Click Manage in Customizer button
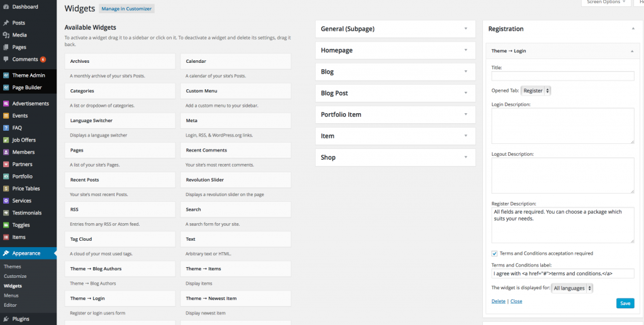644x325 pixels. pos(126,9)
